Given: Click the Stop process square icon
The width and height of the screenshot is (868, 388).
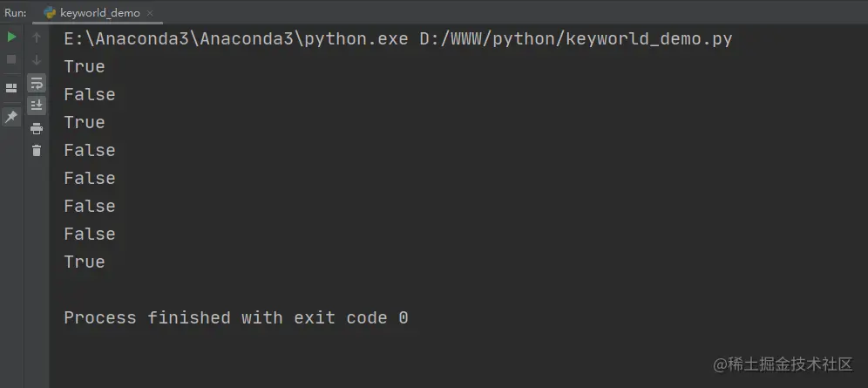Looking at the screenshot, I should pos(11,59).
